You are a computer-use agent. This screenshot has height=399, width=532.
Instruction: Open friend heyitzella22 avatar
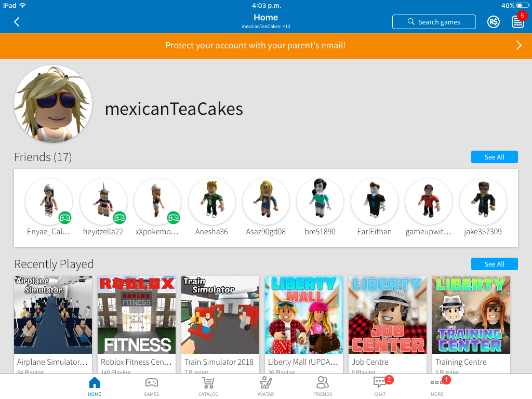click(103, 202)
